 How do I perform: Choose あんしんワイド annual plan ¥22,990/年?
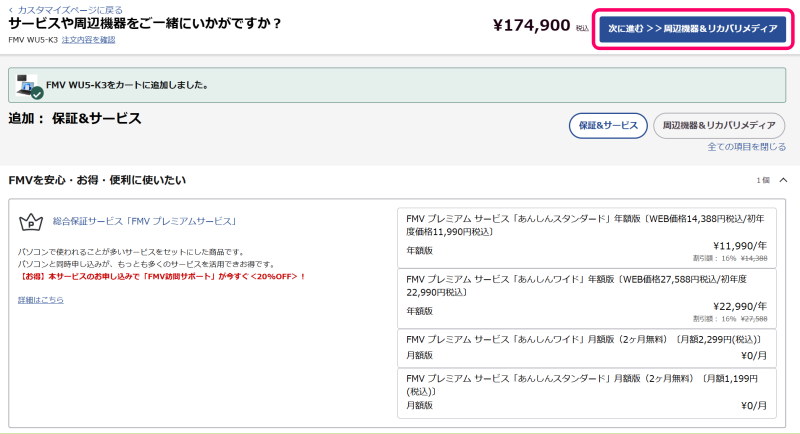[587, 298]
